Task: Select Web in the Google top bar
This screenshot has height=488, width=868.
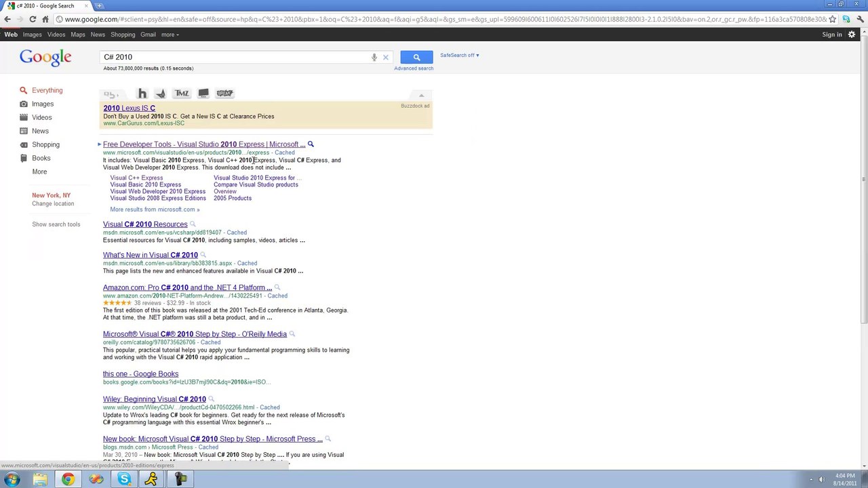Action: click(x=11, y=35)
